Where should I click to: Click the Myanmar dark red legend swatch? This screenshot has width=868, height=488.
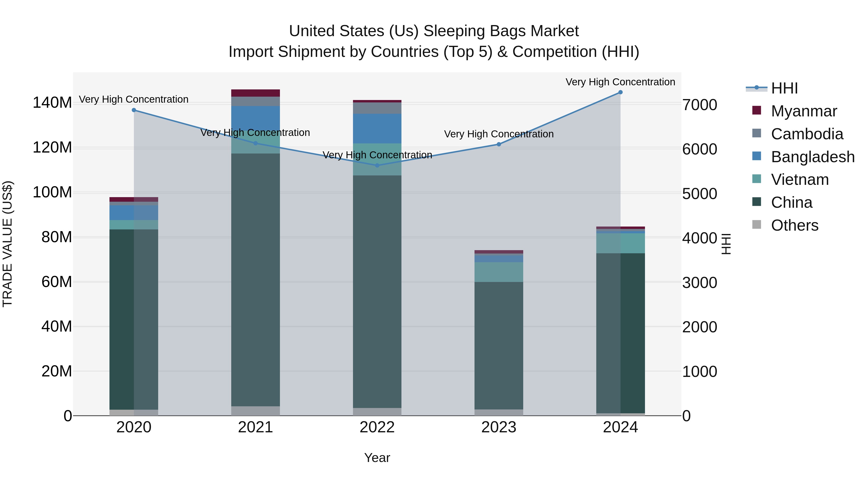[x=756, y=110]
